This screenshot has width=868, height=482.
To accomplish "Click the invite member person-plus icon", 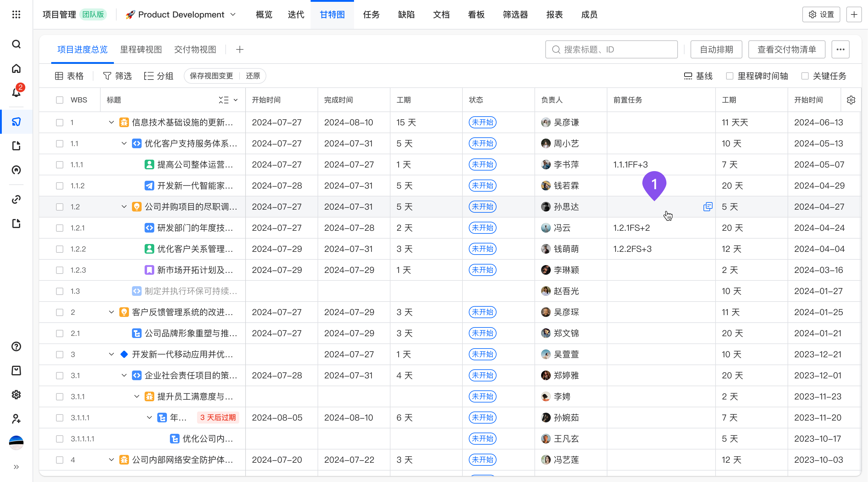I will click(x=16, y=419).
